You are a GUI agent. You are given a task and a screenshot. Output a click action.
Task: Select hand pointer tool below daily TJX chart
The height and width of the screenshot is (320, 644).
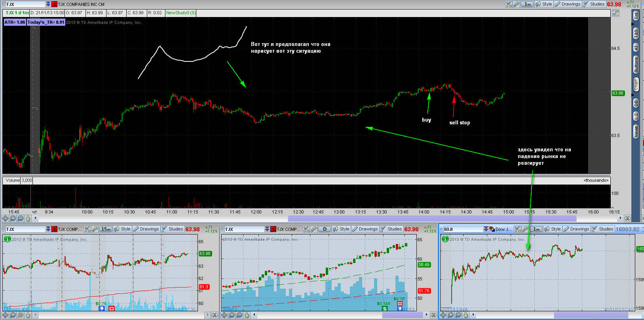click(x=247, y=315)
